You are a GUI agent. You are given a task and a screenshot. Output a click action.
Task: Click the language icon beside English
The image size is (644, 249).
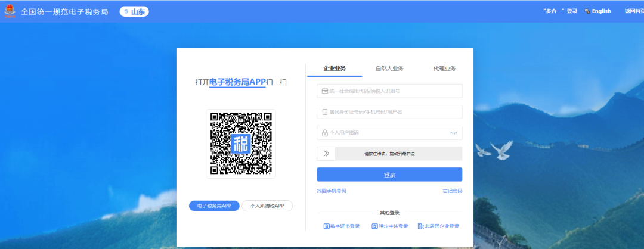pyautogui.click(x=587, y=11)
